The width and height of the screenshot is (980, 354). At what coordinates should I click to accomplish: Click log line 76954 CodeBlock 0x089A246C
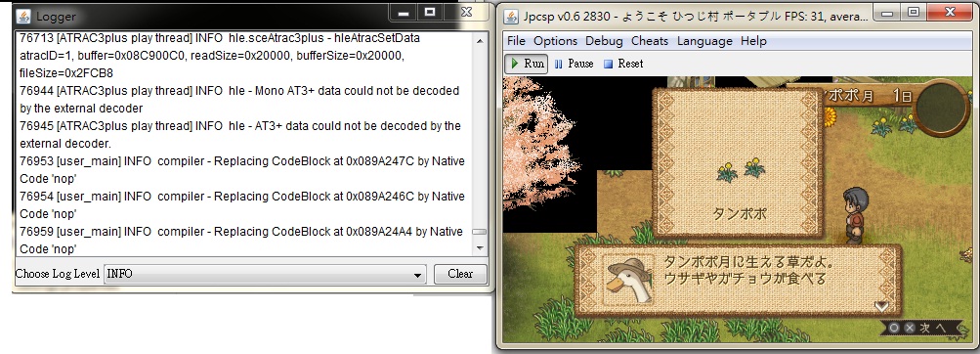tap(242, 204)
